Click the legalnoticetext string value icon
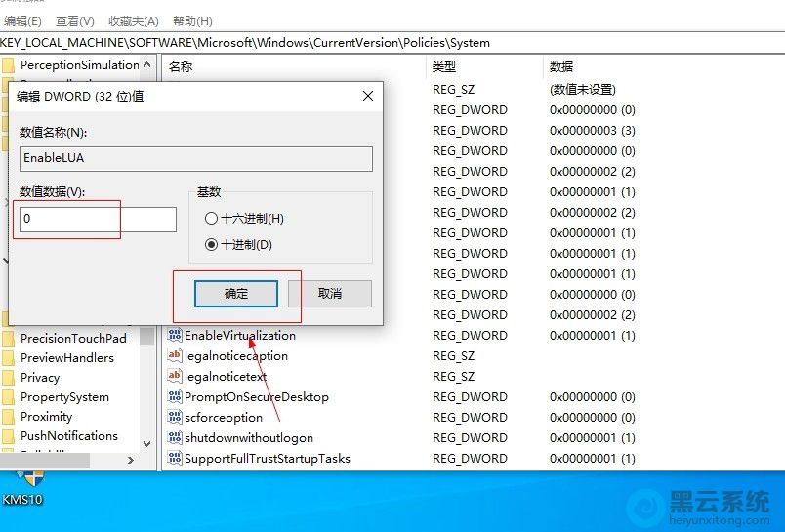 tap(174, 376)
